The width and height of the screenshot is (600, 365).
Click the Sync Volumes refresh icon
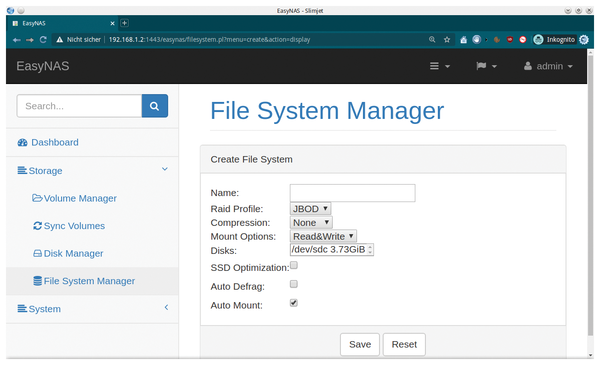click(x=38, y=226)
